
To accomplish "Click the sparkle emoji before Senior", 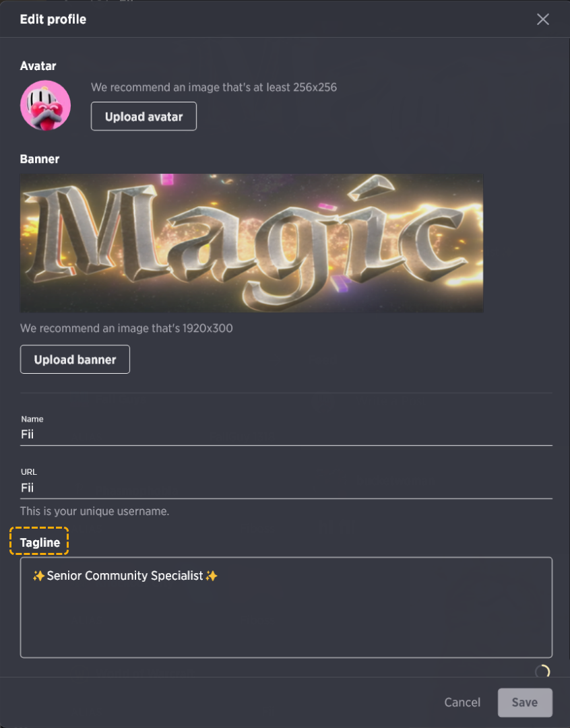I will [38, 576].
